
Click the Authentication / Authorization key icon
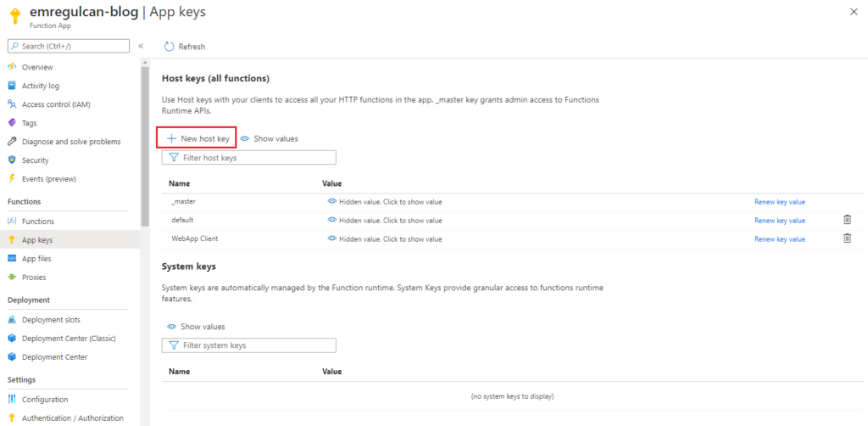[12, 418]
